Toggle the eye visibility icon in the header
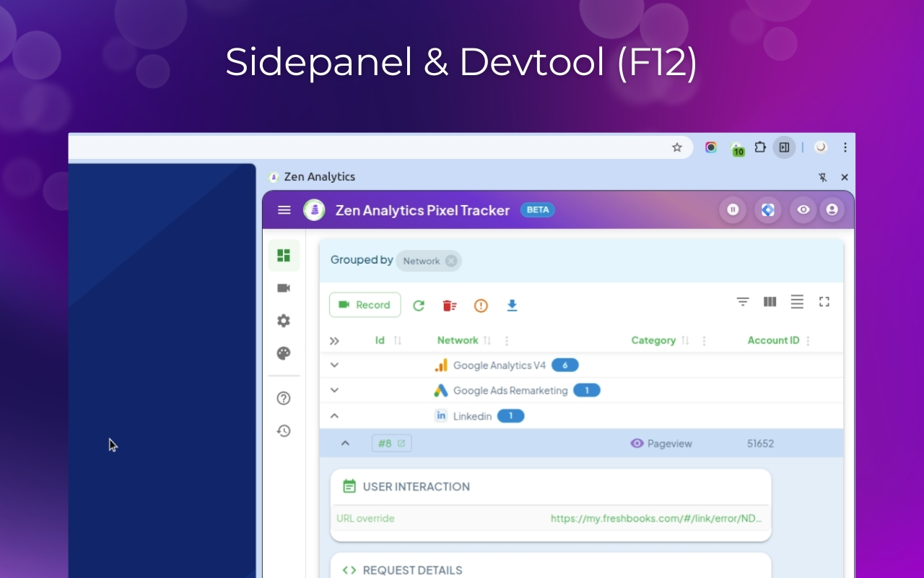This screenshot has height=578, width=924. pyautogui.click(x=803, y=210)
